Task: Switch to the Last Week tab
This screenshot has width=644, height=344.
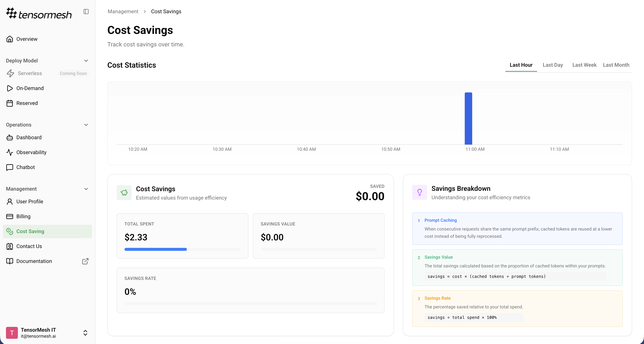Action: coord(584,65)
